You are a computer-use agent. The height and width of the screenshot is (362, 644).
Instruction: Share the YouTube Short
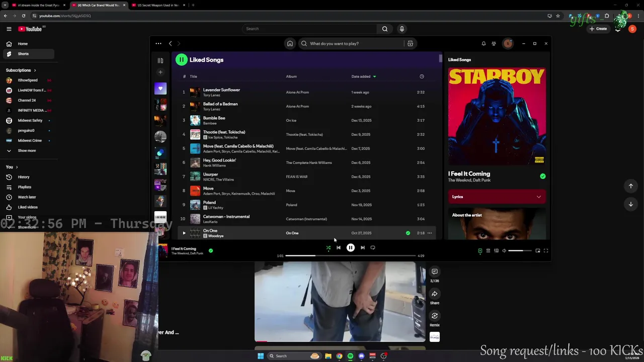(x=435, y=294)
